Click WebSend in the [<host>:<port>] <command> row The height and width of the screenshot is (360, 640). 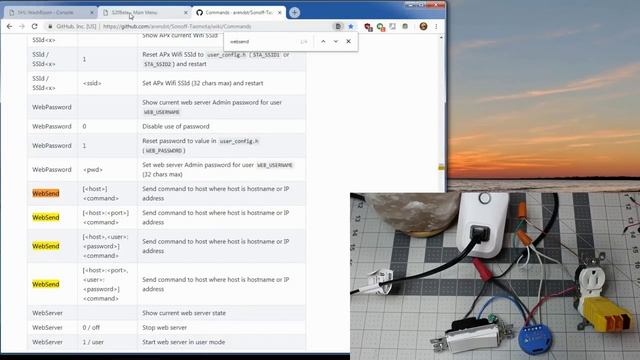[46, 218]
